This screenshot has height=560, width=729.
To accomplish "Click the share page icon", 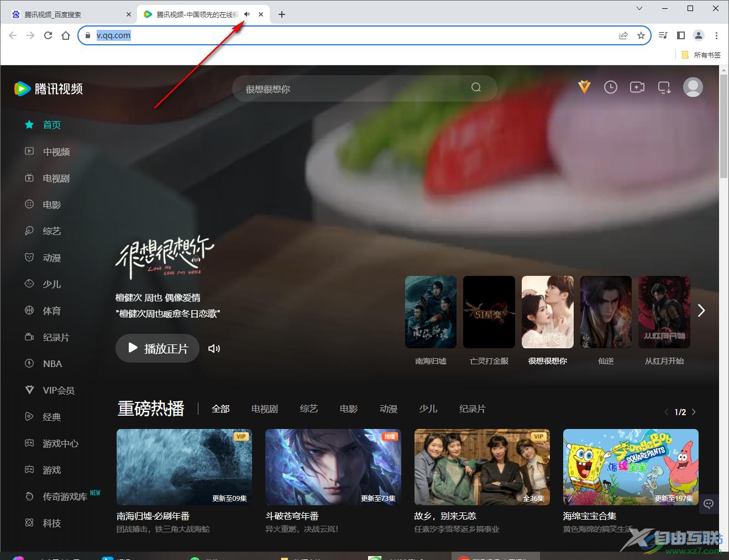I will coord(623,35).
